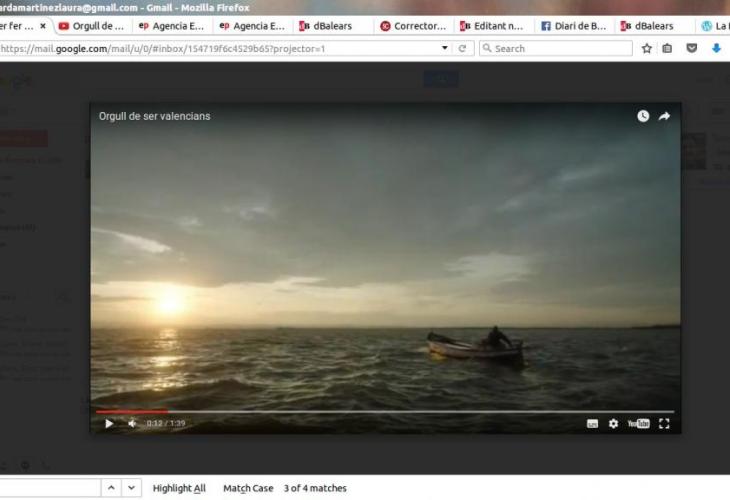
Task: Switch to the Corrector... tab
Action: [x=412, y=26]
